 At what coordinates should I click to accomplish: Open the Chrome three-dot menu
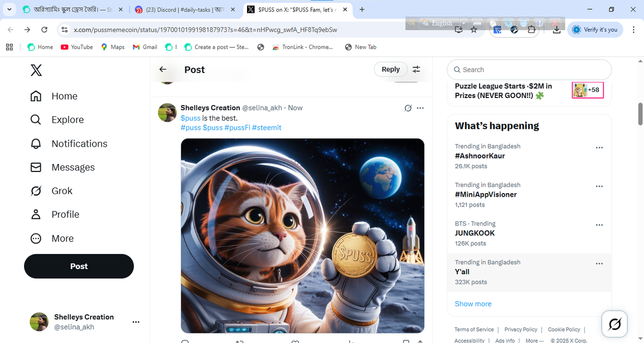(x=633, y=30)
